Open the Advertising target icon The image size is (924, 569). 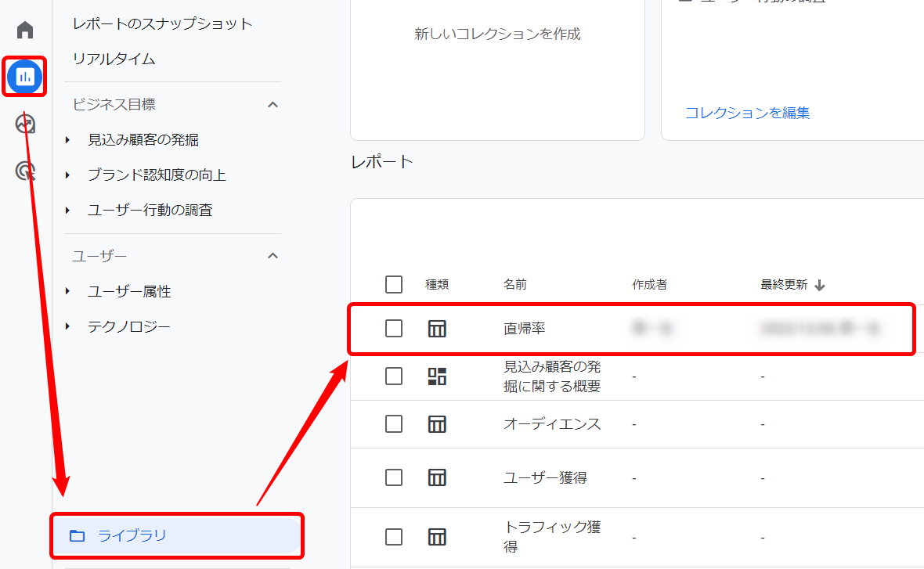[25, 171]
